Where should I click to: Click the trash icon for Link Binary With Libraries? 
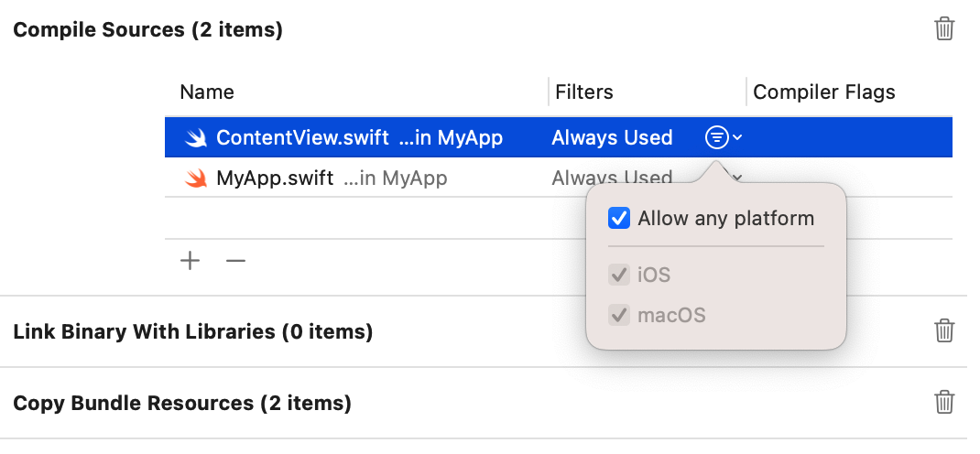(x=944, y=331)
